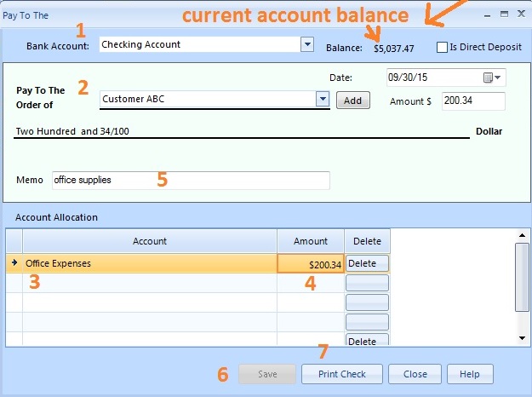
Task: Expand the Bank Account dropdown arrow
Action: click(306, 44)
